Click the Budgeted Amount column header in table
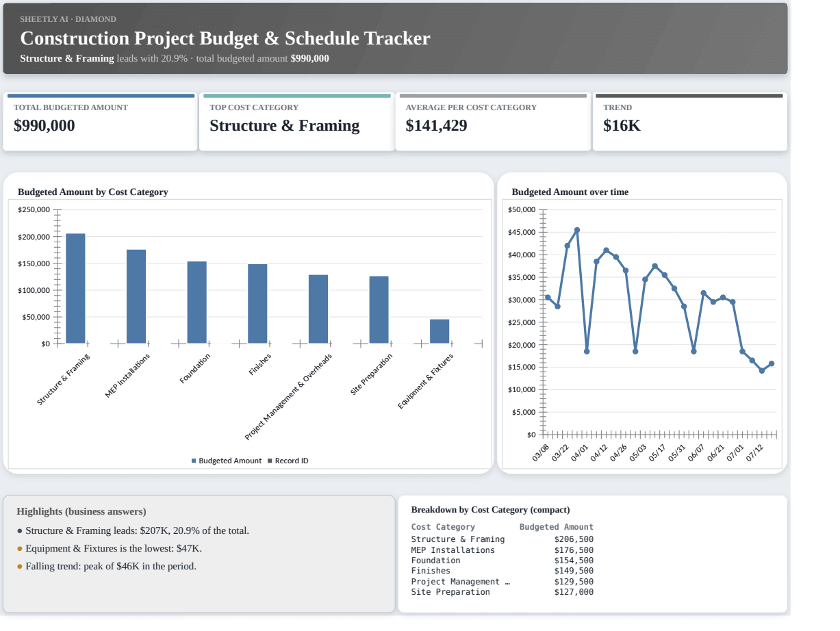 557,527
